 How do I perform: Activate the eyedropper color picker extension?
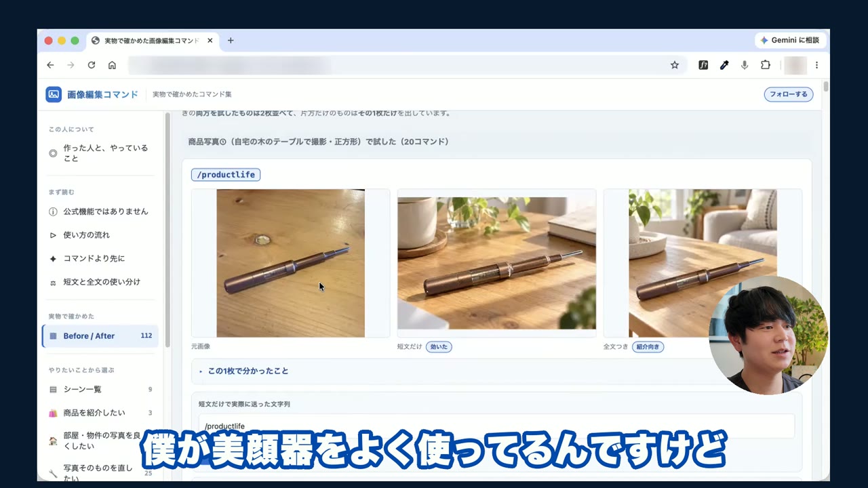pyautogui.click(x=724, y=65)
